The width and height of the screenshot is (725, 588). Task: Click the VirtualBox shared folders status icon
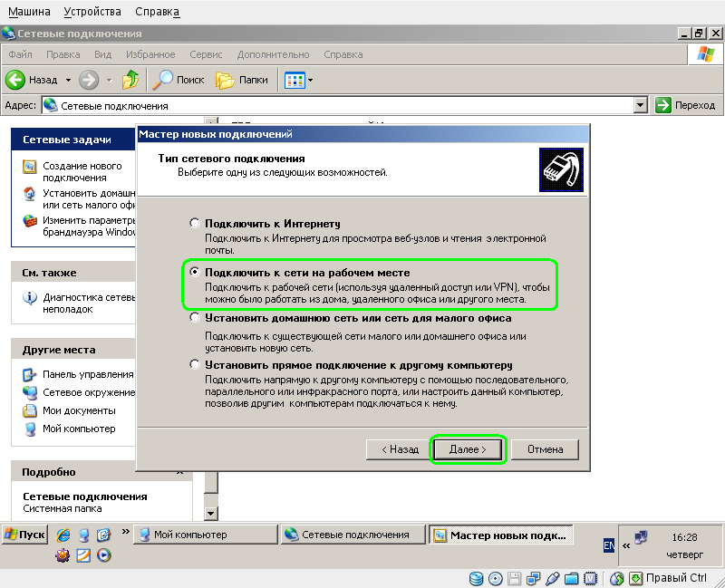click(572, 578)
